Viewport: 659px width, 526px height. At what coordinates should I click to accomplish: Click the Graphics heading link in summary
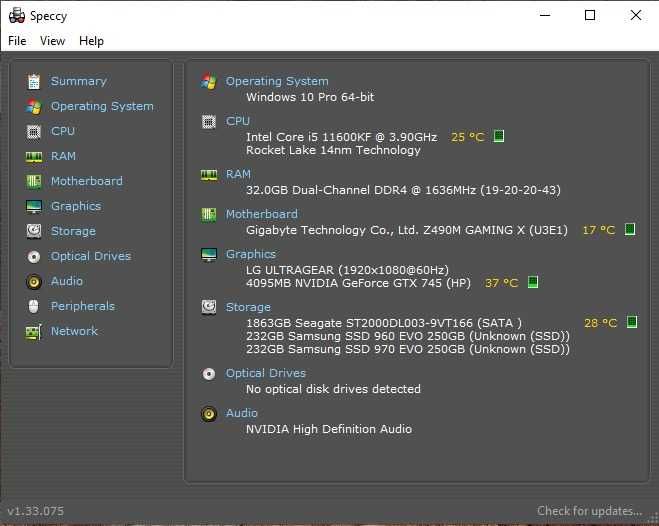[x=250, y=254]
